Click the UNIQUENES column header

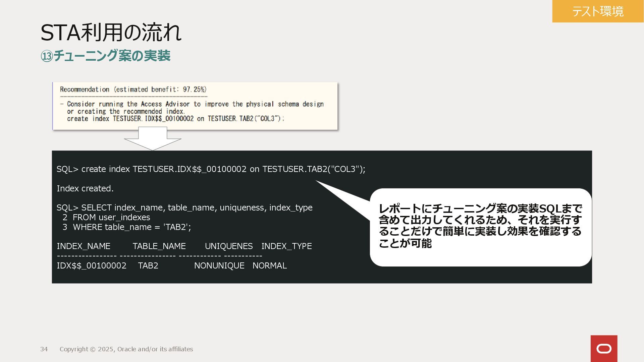tap(229, 246)
